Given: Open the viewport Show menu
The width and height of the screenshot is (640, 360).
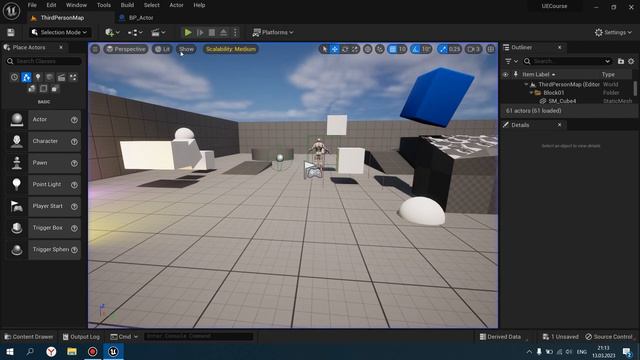Looking at the screenshot, I should (186, 49).
